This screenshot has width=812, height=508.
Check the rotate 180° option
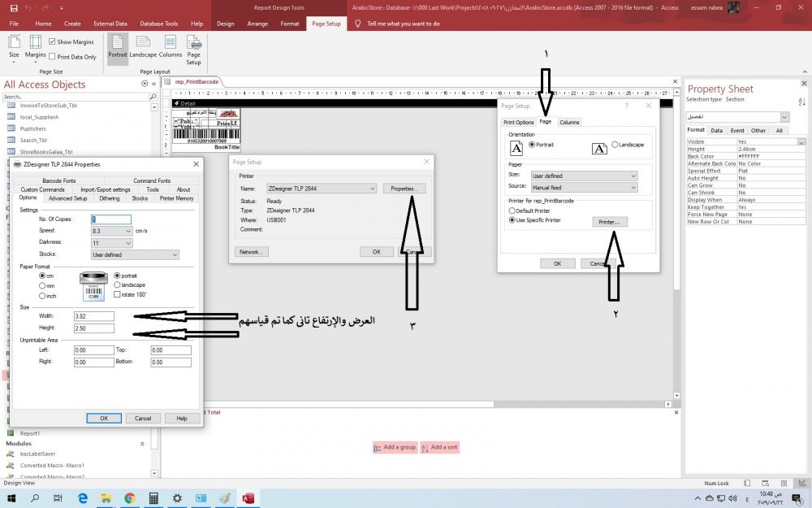117,294
